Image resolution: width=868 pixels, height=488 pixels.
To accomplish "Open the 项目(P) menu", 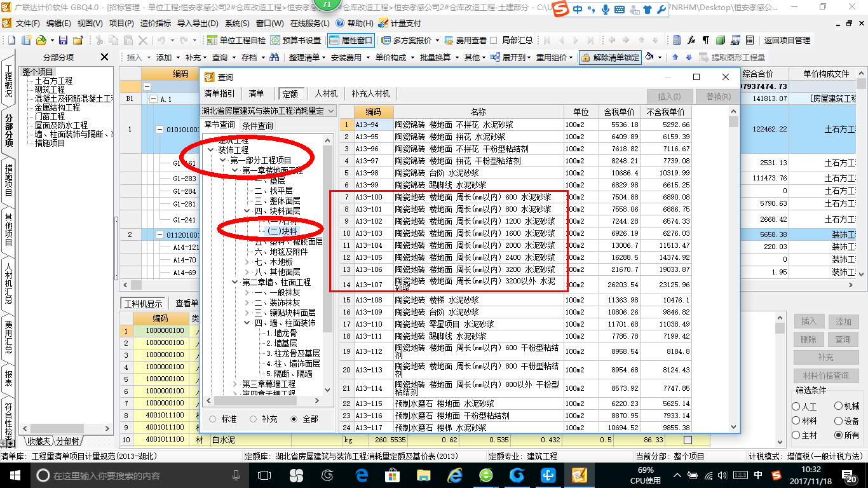I will pyautogui.click(x=121, y=23).
